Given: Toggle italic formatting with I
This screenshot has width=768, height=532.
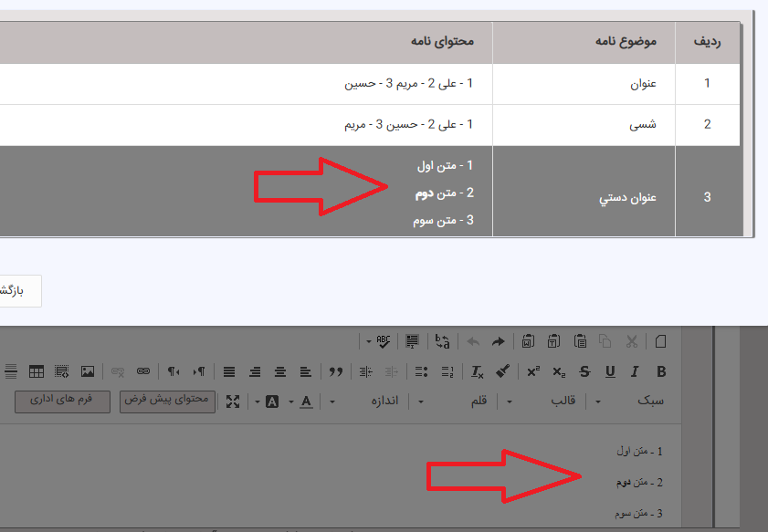Looking at the screenshot, I should [x=635, y=371].
